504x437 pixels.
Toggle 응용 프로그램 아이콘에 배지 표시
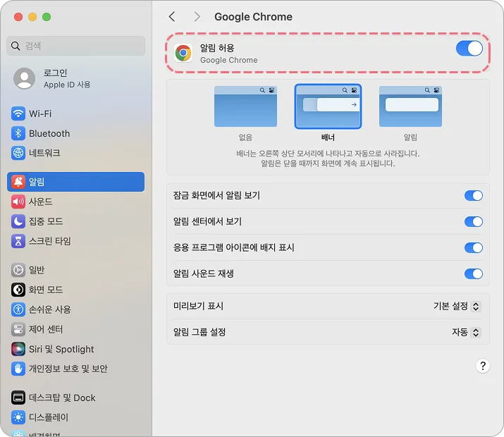[x=474, y=247]
